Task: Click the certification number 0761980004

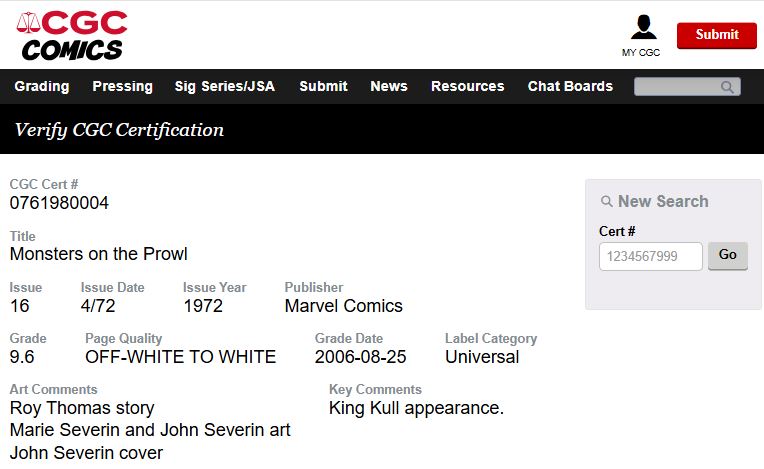Action: (x=59, y=203)
